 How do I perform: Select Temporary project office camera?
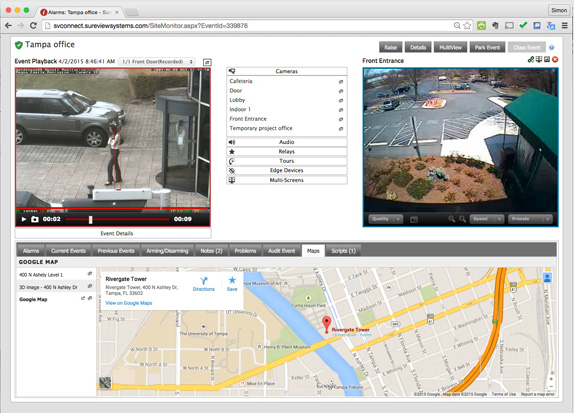(261, 128)
